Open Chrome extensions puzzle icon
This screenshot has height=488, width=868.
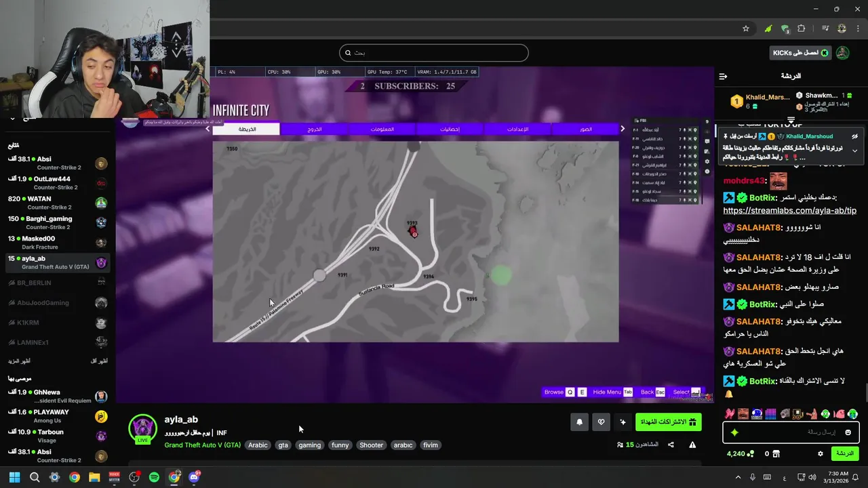point(802,28)
